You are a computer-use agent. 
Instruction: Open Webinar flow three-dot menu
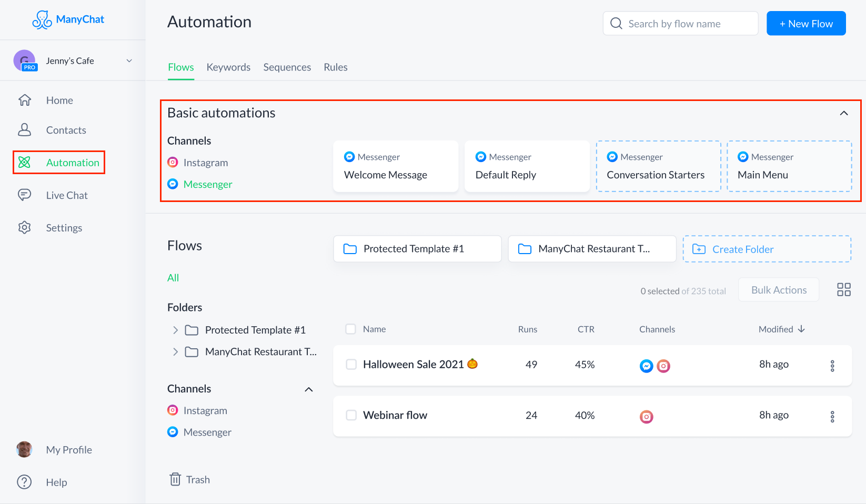coord(832,417)
